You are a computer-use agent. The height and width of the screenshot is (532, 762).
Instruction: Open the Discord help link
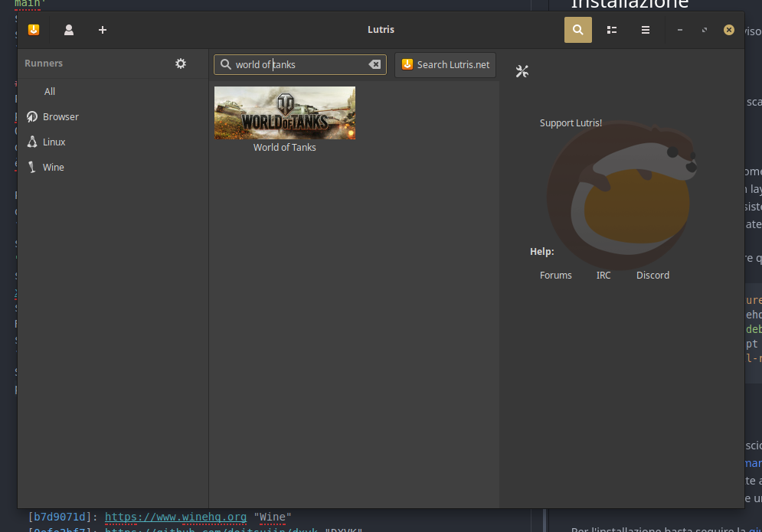point(652,275)
